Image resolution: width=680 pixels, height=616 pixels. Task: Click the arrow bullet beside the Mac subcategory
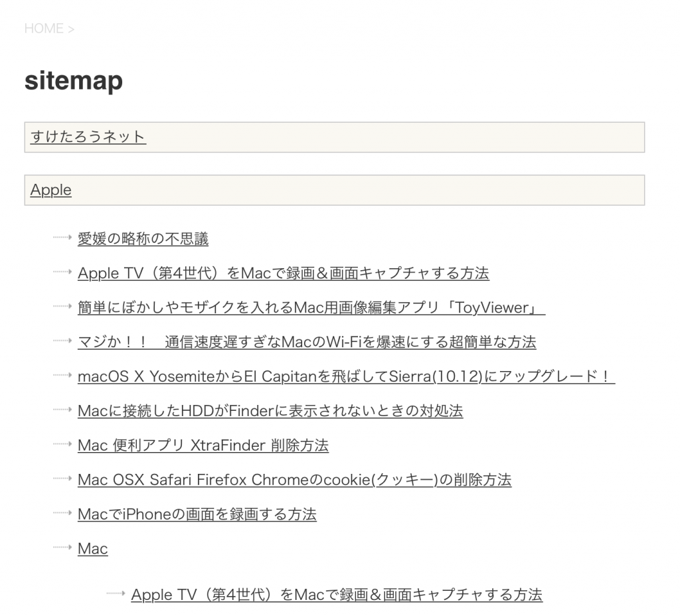(x=62, y=548)
